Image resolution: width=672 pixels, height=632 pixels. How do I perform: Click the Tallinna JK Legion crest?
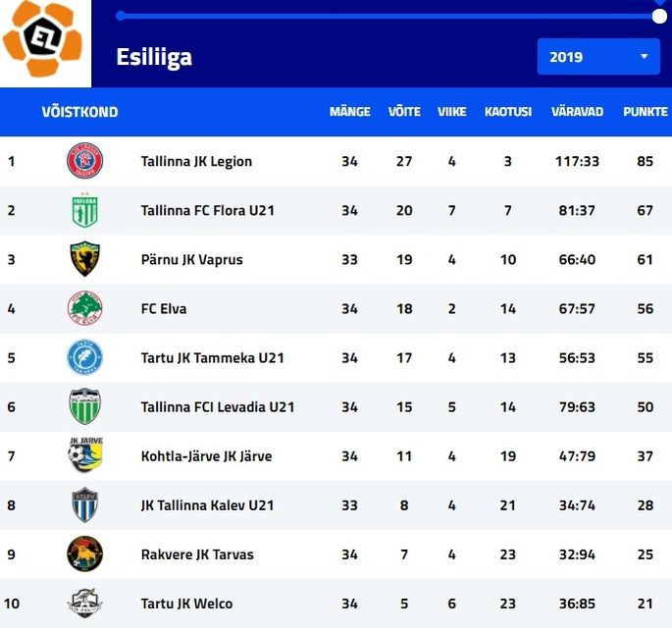[84, 161]
